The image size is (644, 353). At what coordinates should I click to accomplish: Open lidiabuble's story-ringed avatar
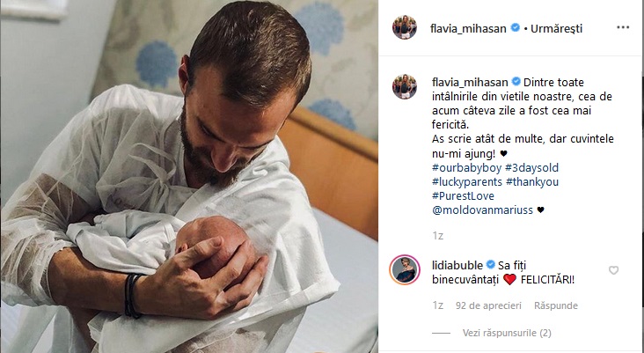click(x=405, y=269)
